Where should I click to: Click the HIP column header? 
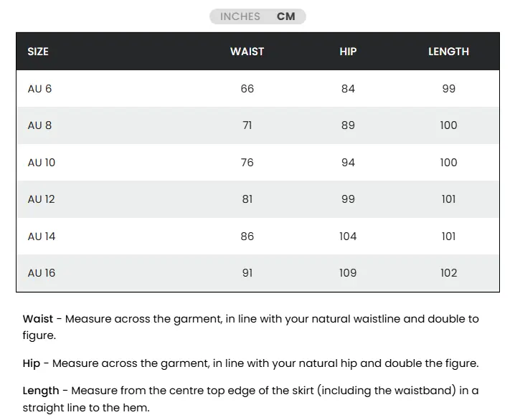348,52
